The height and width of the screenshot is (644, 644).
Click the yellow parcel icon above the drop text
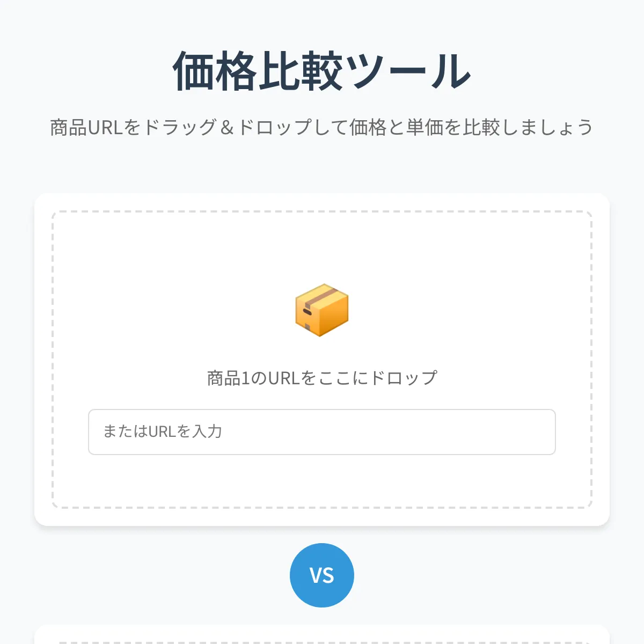[322, 310]
